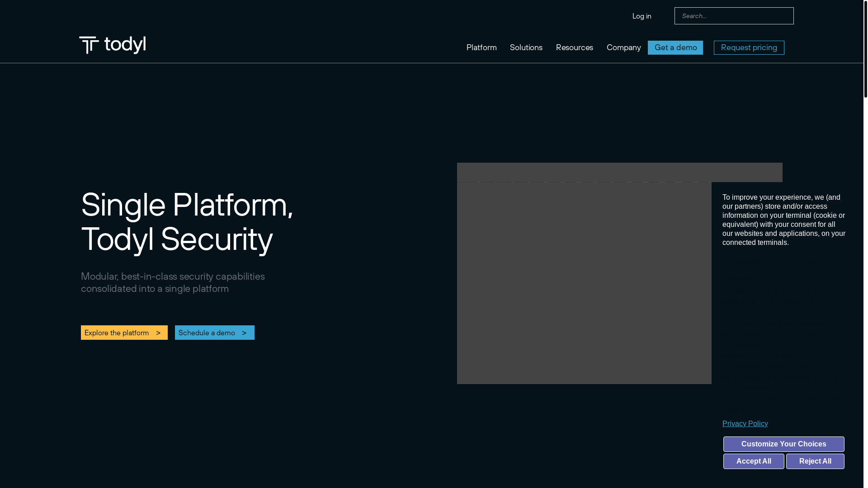Click Customize Your Choices button
868x488 pixels.
tap(784, 444)
